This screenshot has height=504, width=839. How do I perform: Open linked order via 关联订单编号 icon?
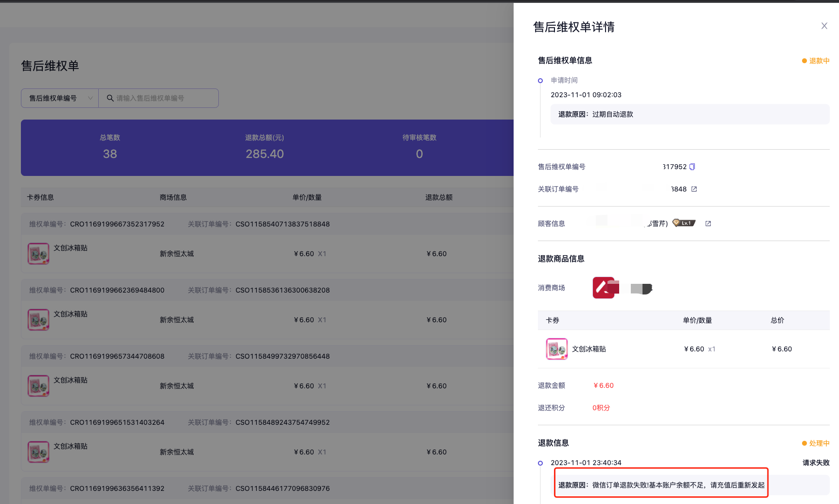click(x=694, y=189)
